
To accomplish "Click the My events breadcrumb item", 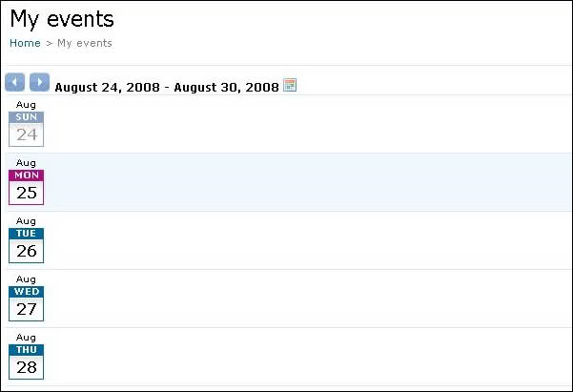I will (85, 43).
